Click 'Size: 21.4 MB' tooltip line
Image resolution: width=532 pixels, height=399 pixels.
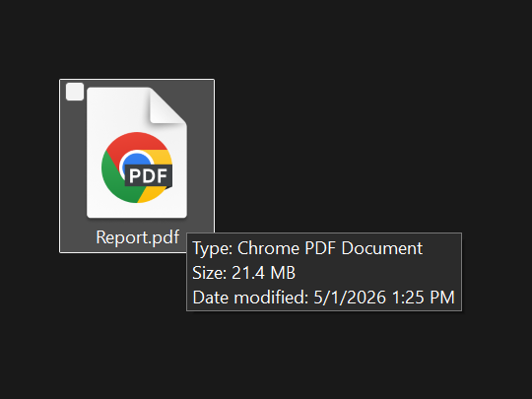point(244,273)
